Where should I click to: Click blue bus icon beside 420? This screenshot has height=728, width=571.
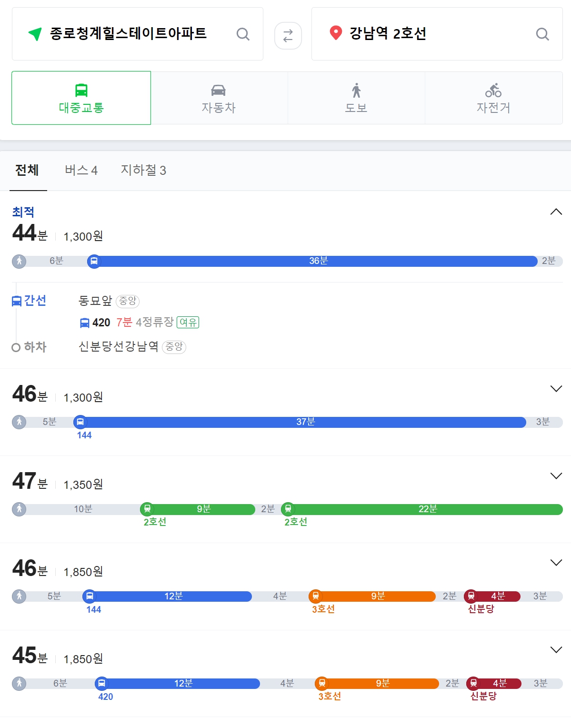coord(85,323)
